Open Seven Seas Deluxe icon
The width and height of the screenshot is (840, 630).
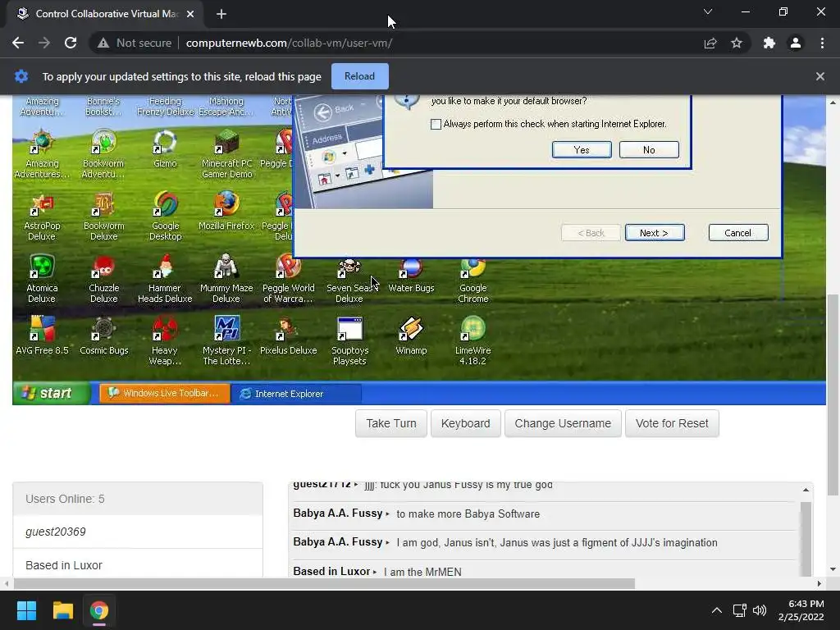pyautogui.click(x=349, y=281)
